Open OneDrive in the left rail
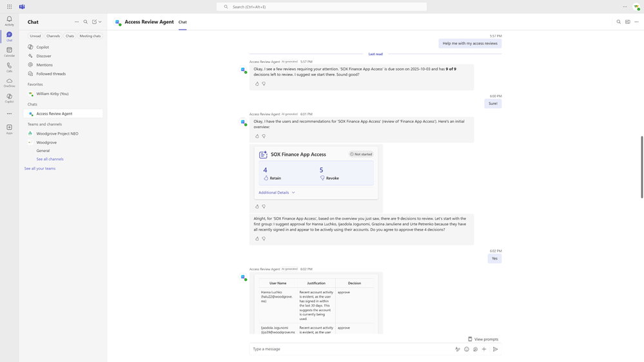This screenshot has height=362, width=644. pos(9,82)
